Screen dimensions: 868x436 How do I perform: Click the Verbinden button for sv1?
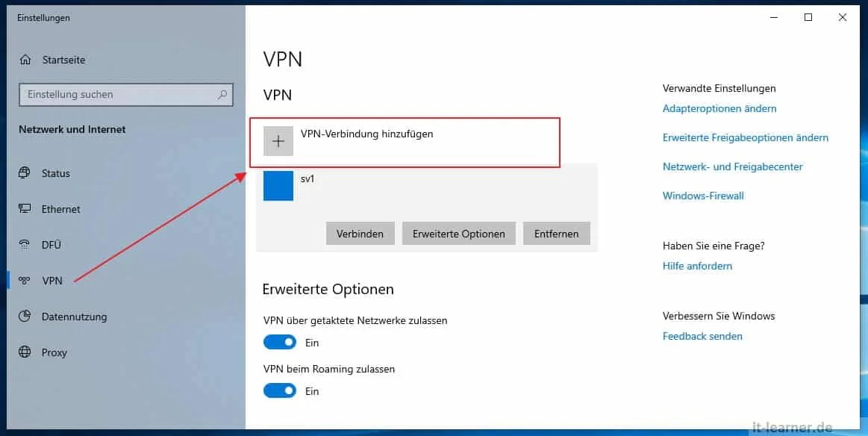pos(360,233)
